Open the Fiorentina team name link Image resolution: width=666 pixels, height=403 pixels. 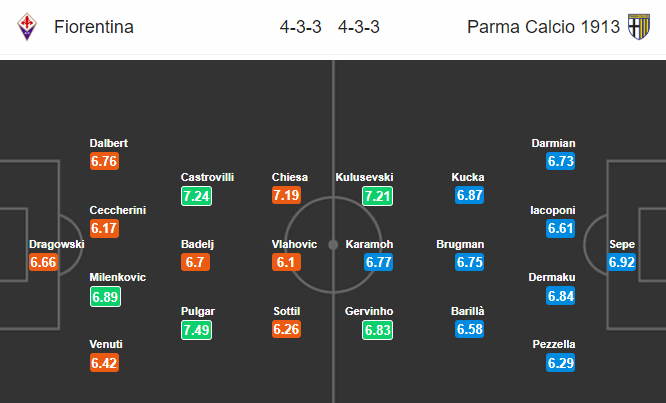(94, 27)
